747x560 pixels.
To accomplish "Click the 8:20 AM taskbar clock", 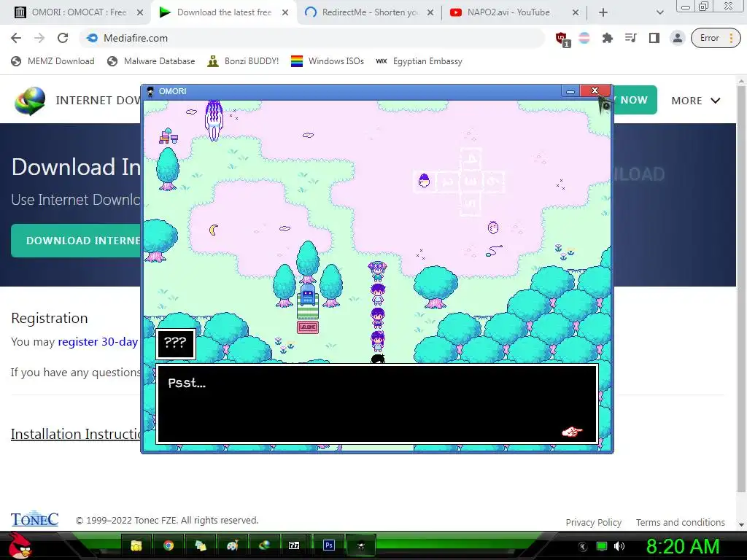I will [683, 546].
